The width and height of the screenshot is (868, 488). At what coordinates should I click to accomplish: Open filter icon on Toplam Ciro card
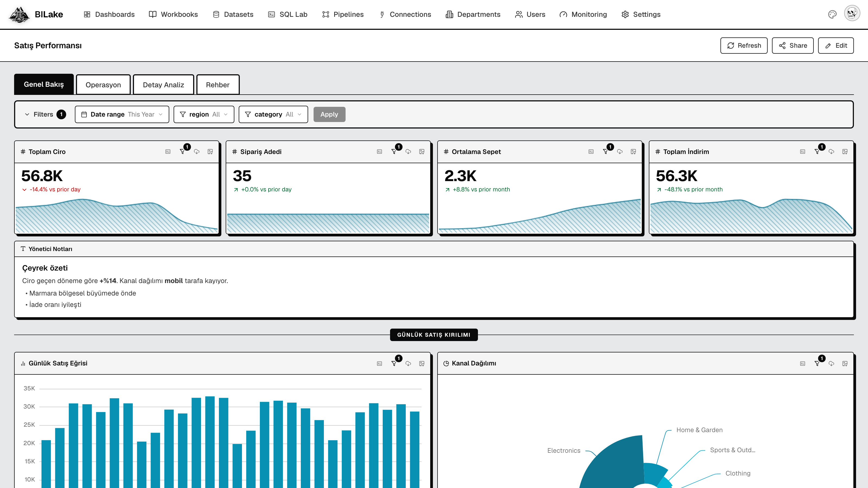[182, 152]
